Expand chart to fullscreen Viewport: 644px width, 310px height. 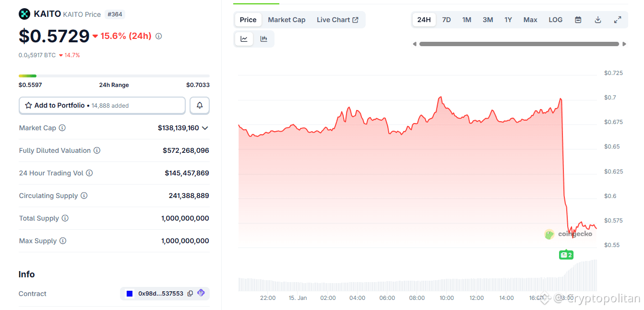[x=618, y=20]
